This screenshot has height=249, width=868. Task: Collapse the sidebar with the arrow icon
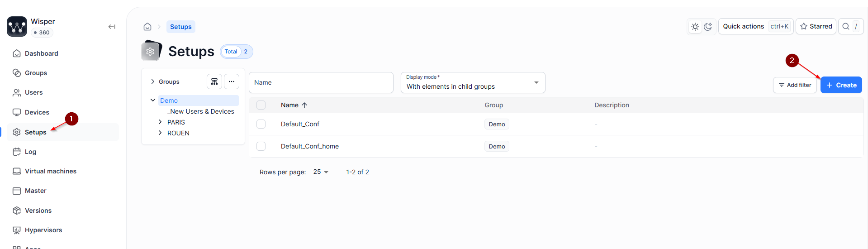tap(112, 27)
